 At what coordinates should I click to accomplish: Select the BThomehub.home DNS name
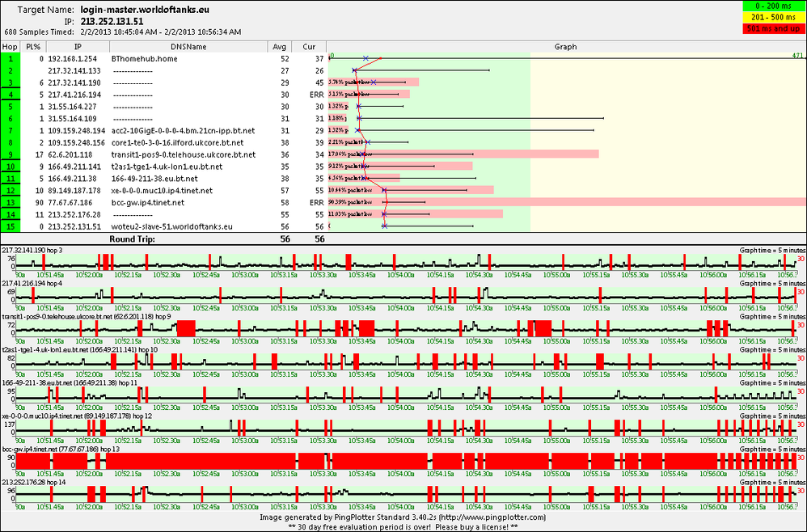(x=144, y=59)
